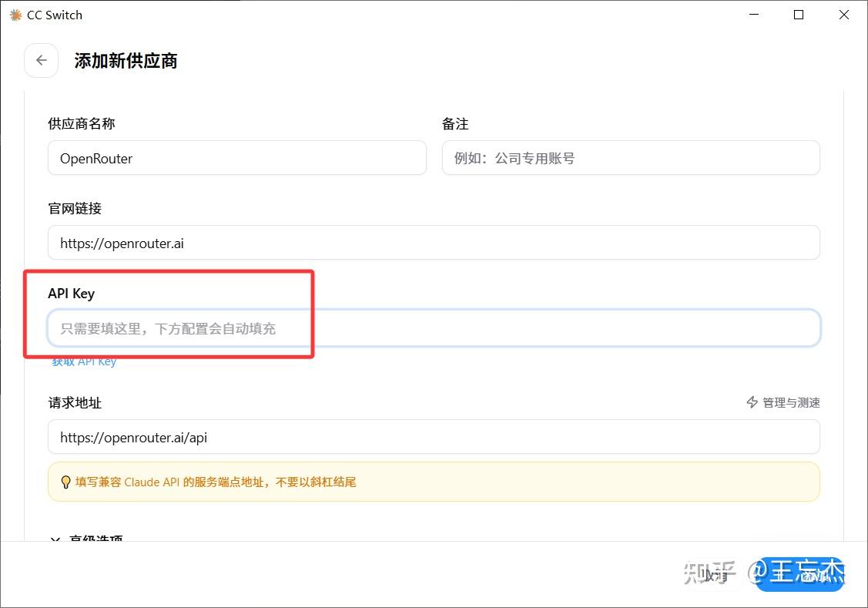Image resolution: width=868 pixels, height=608 pixels.
Task: Select the Claude API endpoint hint text
Action: (x=216, y=482)
